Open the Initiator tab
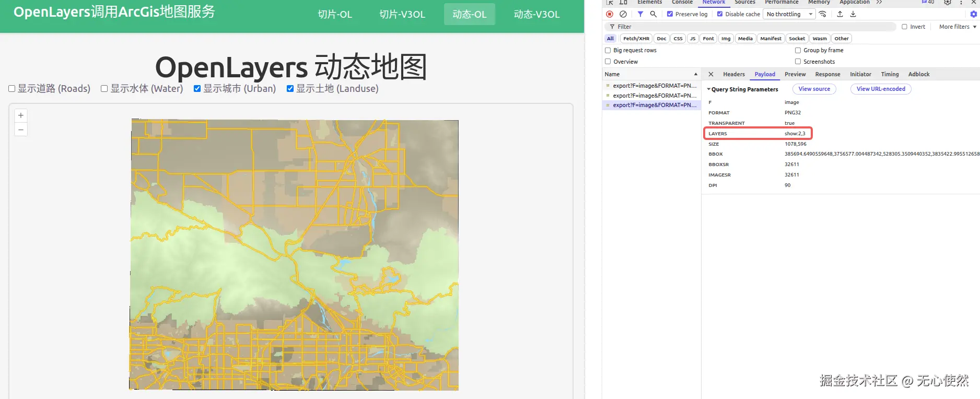The width and height of the screenshot is (980, 399). coord(860,74)
